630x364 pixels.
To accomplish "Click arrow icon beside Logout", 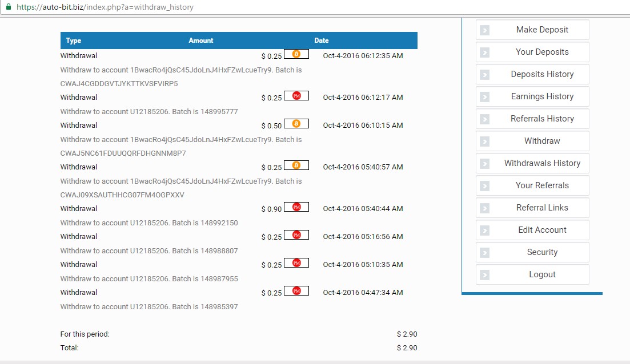I will (x=484, y=275).
